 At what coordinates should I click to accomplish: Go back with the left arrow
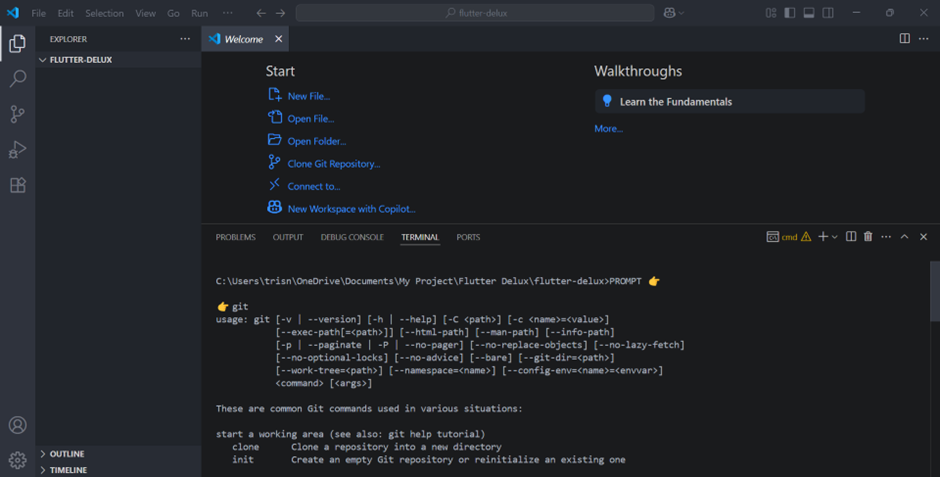261,13
